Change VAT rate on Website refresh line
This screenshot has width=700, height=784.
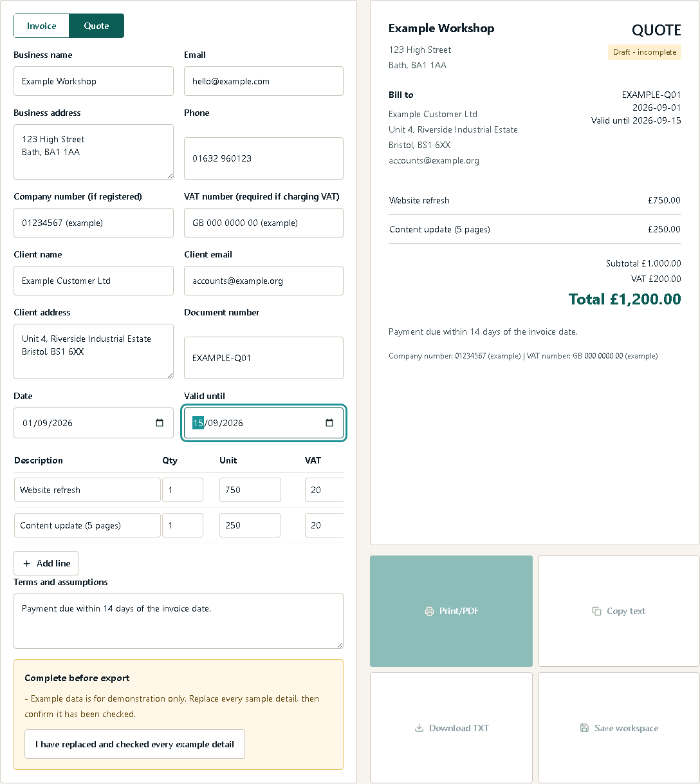324,490
